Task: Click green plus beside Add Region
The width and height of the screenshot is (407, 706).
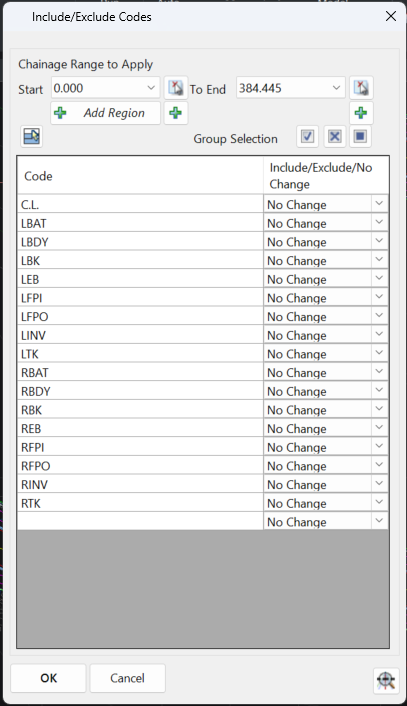Action: coord(176,113)
